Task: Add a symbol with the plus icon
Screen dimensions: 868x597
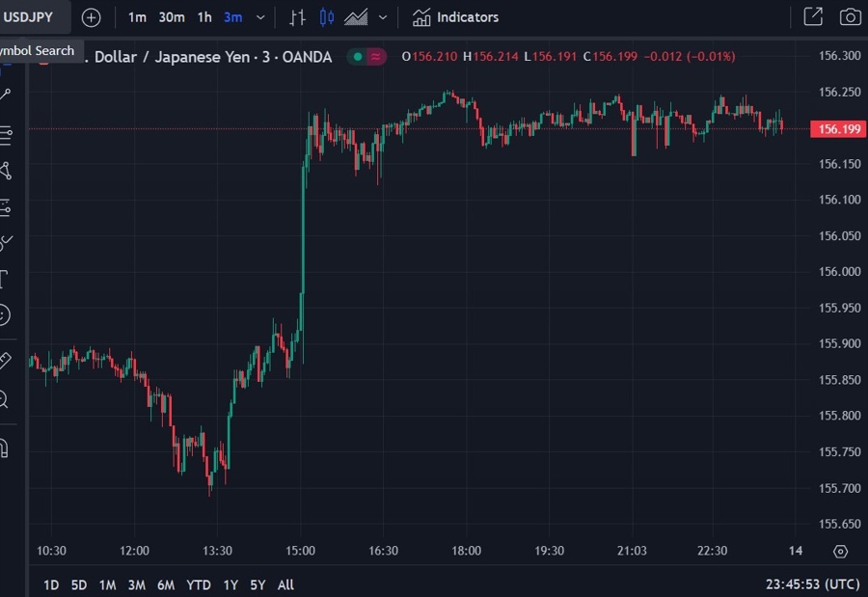Action: 91,17
